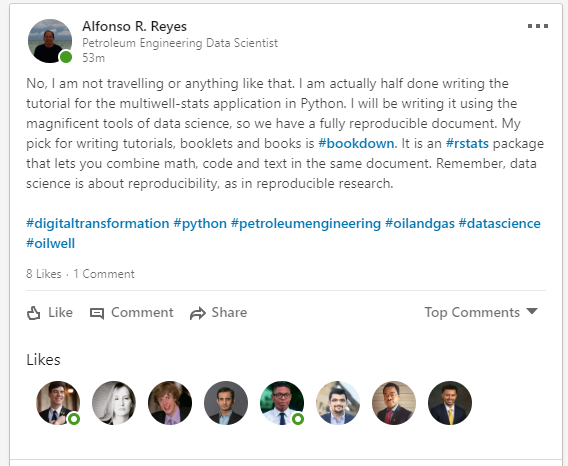Open the #rstats hashtag link
The height and width of the screenshot is (466, 568).
(x=467, y=143)
